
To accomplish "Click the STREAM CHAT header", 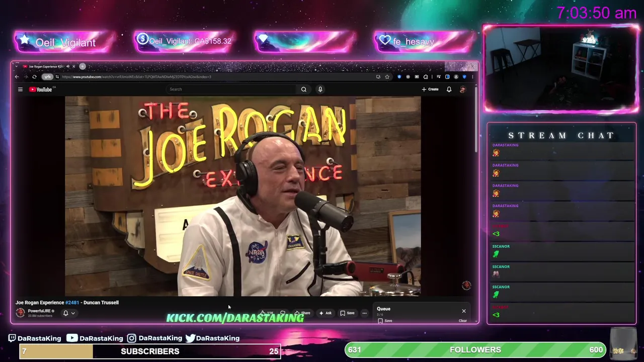I will click(561, 136).
